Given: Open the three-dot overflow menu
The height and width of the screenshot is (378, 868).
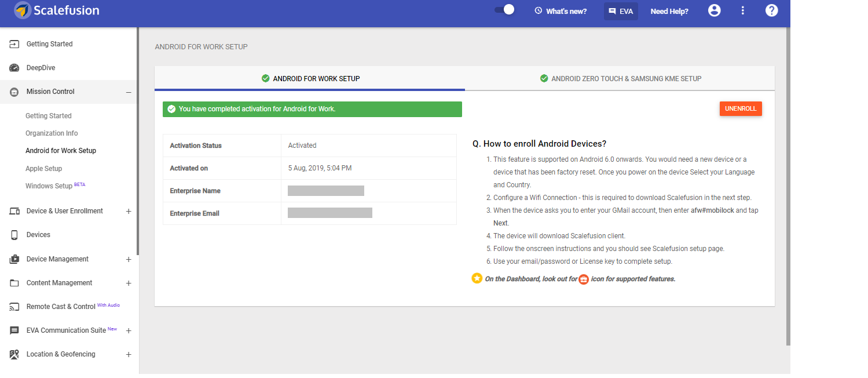Looking at the screenshot, I should [x=742, y=10].
